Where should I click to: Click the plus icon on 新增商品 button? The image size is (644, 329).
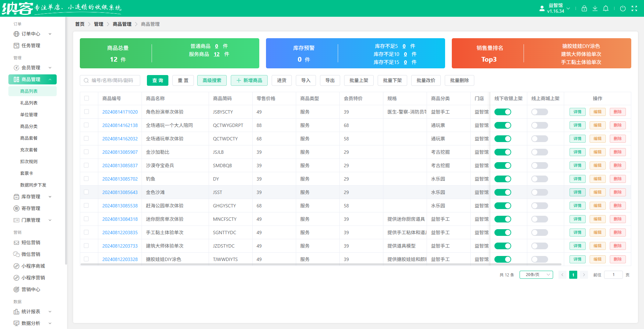239,80
